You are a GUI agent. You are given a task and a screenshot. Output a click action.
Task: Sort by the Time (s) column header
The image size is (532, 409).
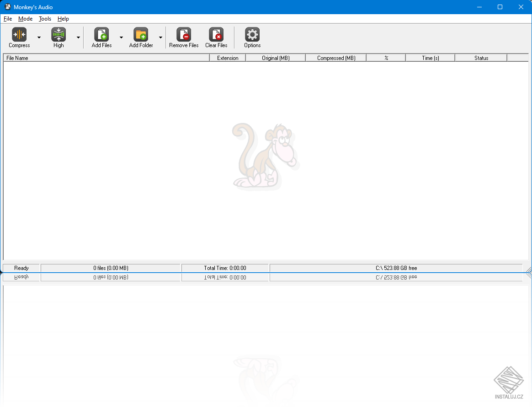430,58
